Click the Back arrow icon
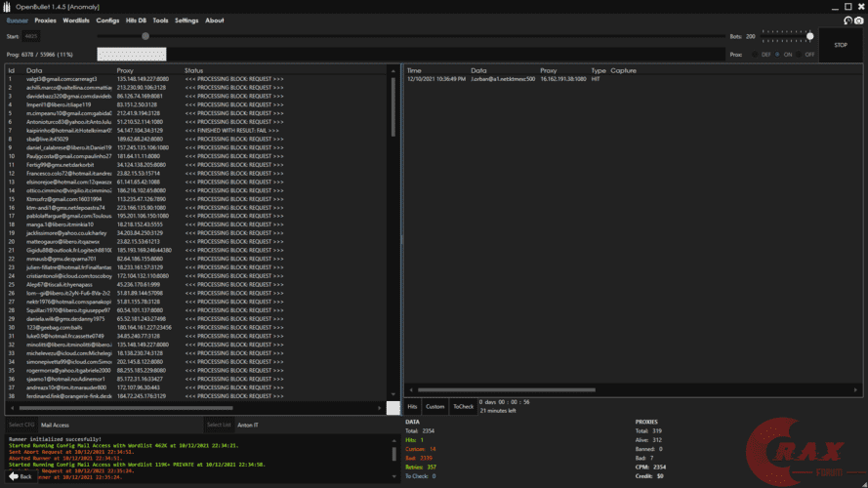This screenshot has height=488, width=868. (12, 476)
